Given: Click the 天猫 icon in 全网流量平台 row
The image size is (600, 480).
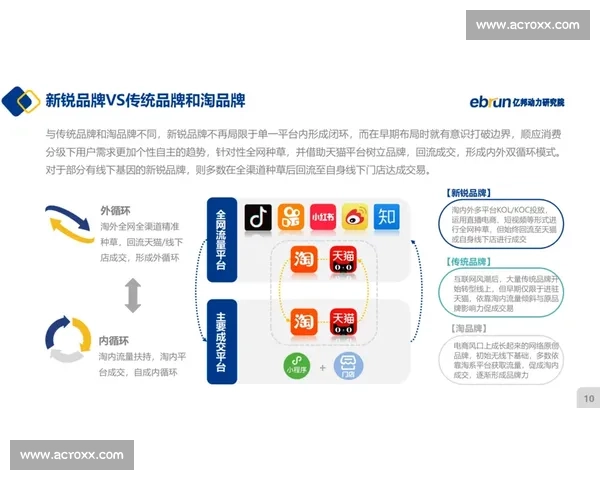Looking at the screenshot, I should [x=343, y=260].
